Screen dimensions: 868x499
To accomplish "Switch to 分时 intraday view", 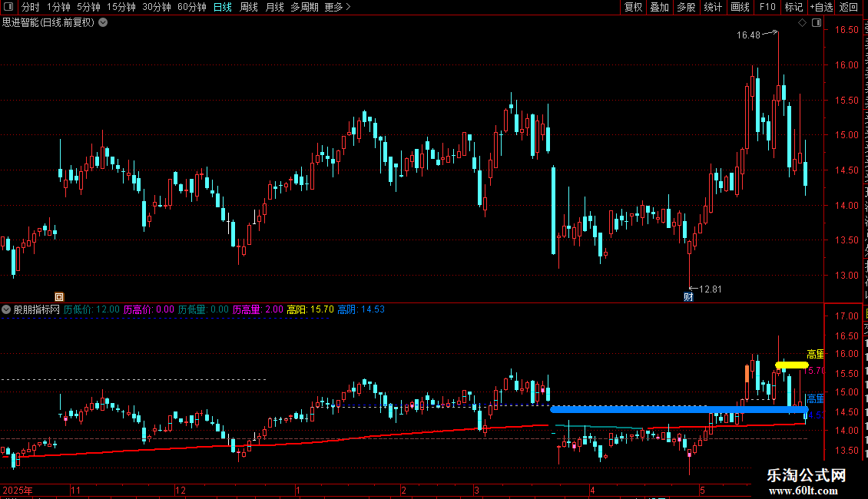I will pos(31,7).
